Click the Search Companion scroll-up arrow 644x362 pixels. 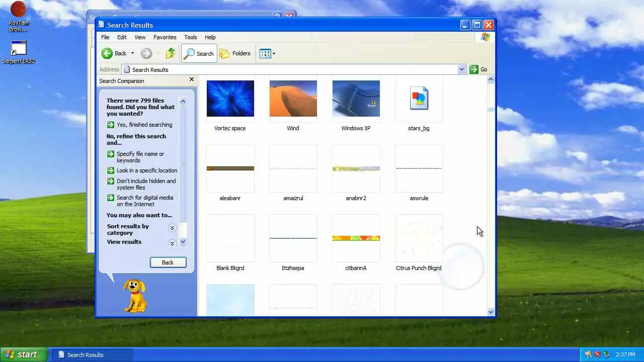point(183,101)
